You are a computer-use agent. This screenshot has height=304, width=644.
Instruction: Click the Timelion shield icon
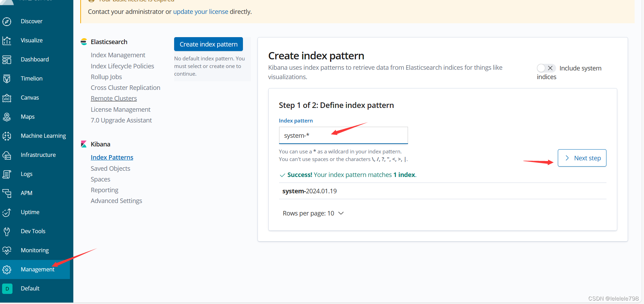pos(7,79)
